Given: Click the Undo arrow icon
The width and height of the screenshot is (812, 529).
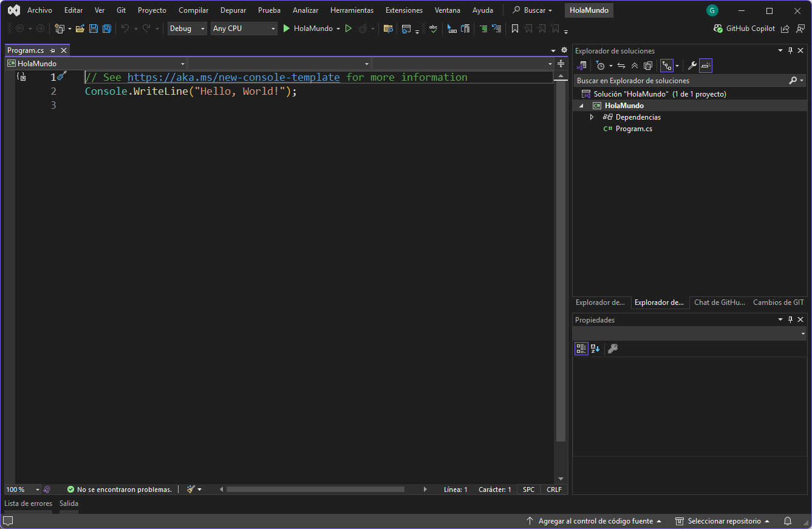Looking at the screenshot, I should coord(125,29).
